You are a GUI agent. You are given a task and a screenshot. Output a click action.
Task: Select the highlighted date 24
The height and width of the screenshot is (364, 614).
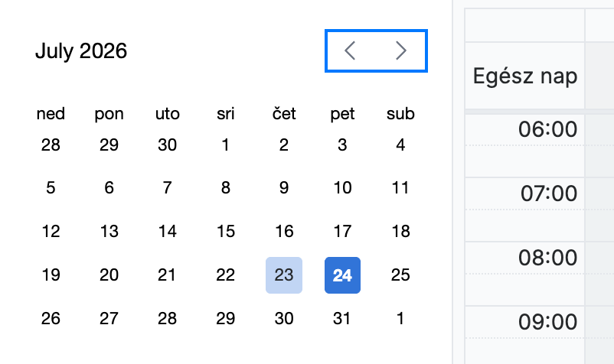pyautogui.click(x=343, y=275)
